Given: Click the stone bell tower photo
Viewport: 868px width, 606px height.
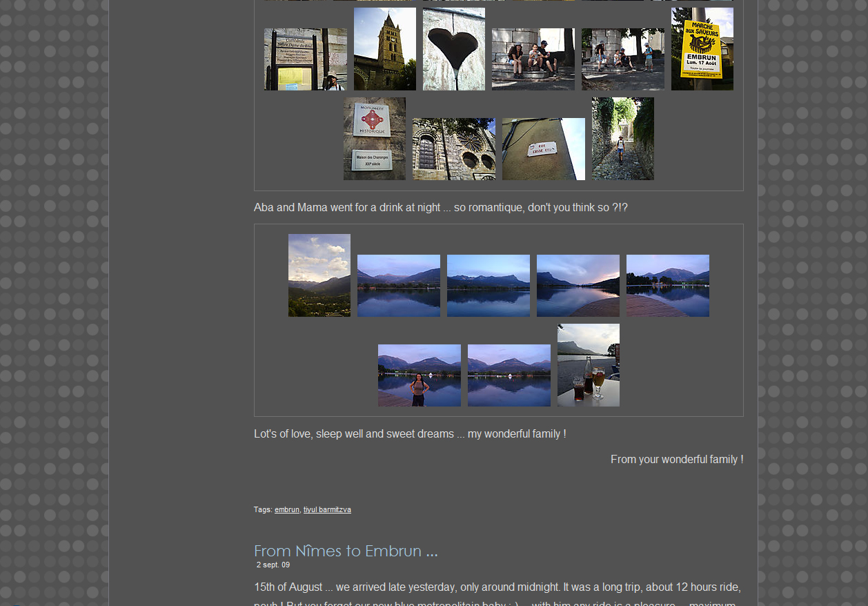Looking at the screenshot, I should (x=384, y=49).
